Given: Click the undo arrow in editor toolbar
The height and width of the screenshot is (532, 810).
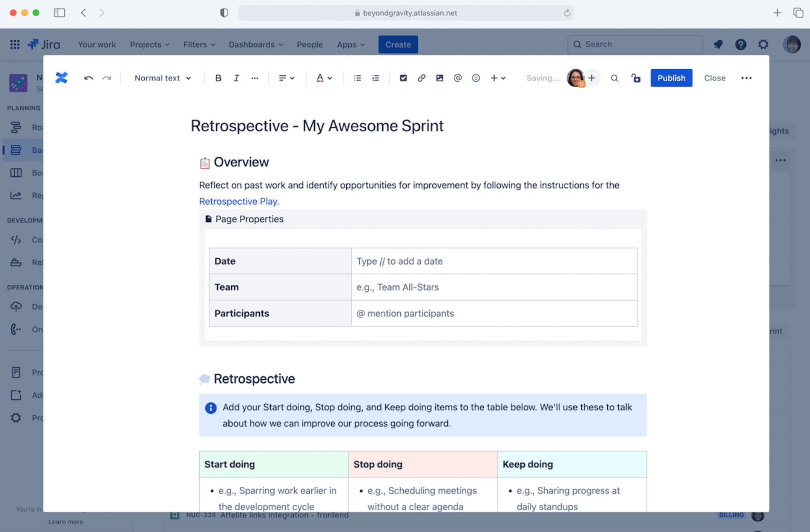Looking at the screenshot, I should (88, 78).
